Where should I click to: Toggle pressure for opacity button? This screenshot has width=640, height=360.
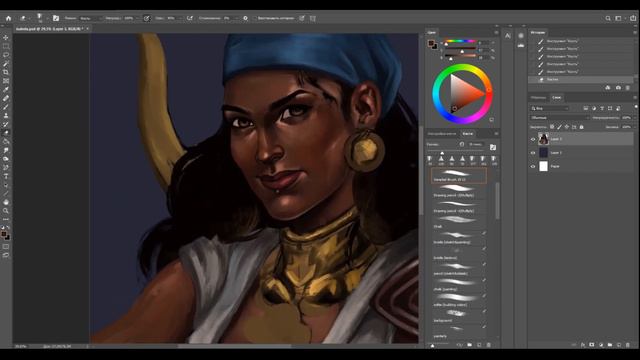click(147, 18)
